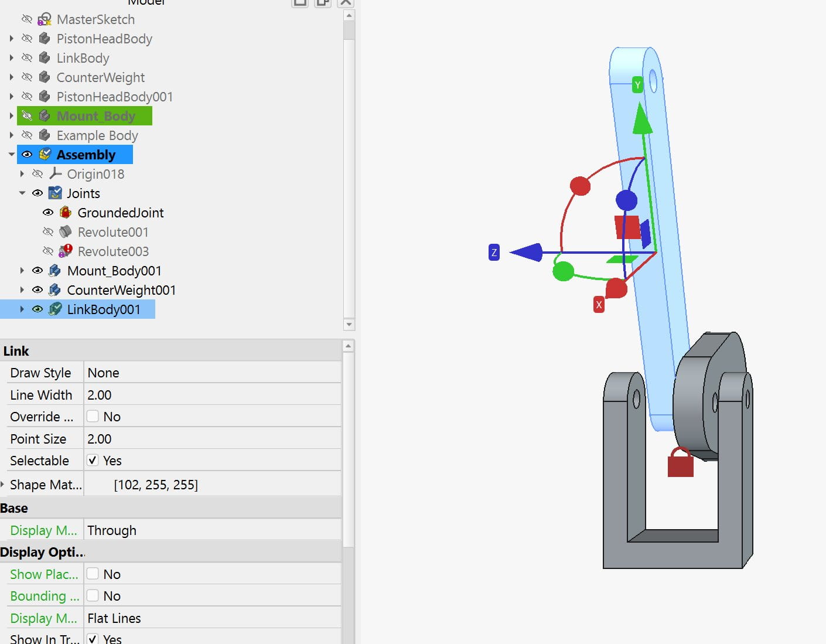Image resolution: width=826 pixels, height=644 pixels.
Task: Expand the Mount_Body001 tree node
Action: click(x=22, y=271)
